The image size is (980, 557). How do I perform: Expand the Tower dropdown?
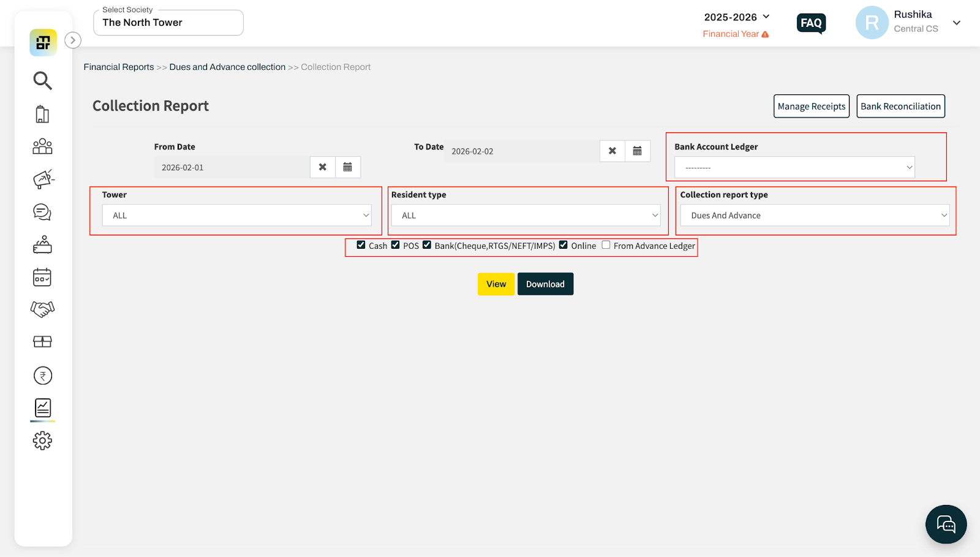tap(236, 216)
